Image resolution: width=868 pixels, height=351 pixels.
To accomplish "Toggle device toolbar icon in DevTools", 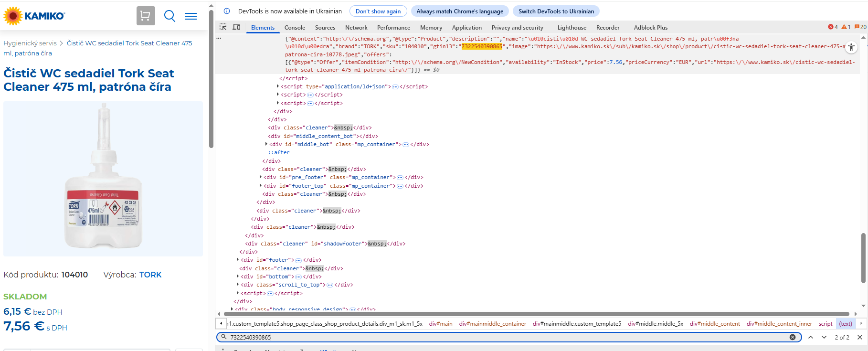I will click(x=236, y=27).
